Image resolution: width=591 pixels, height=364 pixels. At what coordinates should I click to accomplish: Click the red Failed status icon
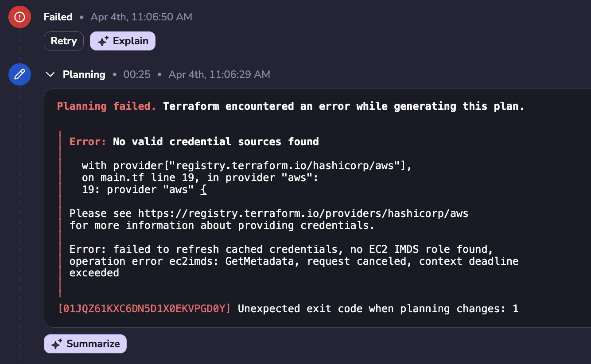[19, 17]
